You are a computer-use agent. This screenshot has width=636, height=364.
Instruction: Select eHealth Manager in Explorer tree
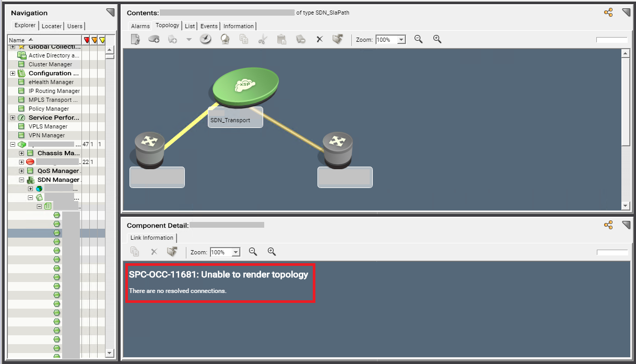(x=51, y=82)
